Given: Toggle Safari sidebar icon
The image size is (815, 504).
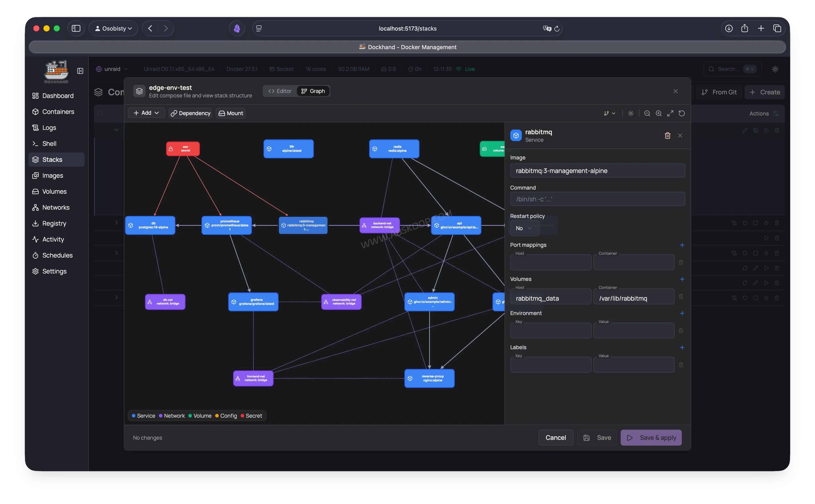Looking at the screenshot, I should click(x=76, y=28).
